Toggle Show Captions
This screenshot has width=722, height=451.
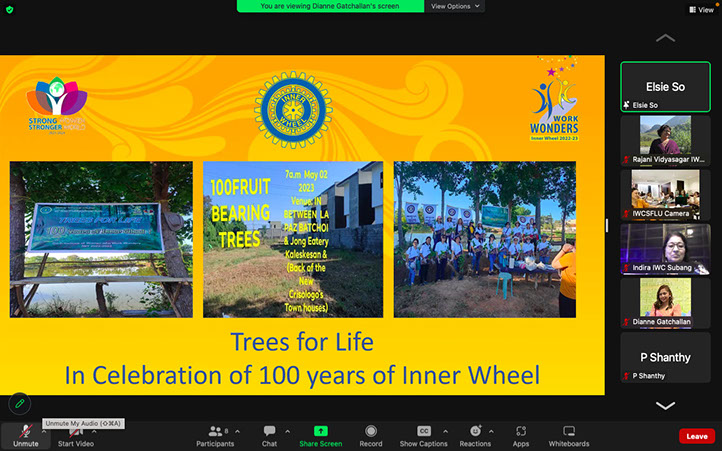point(423,434)
